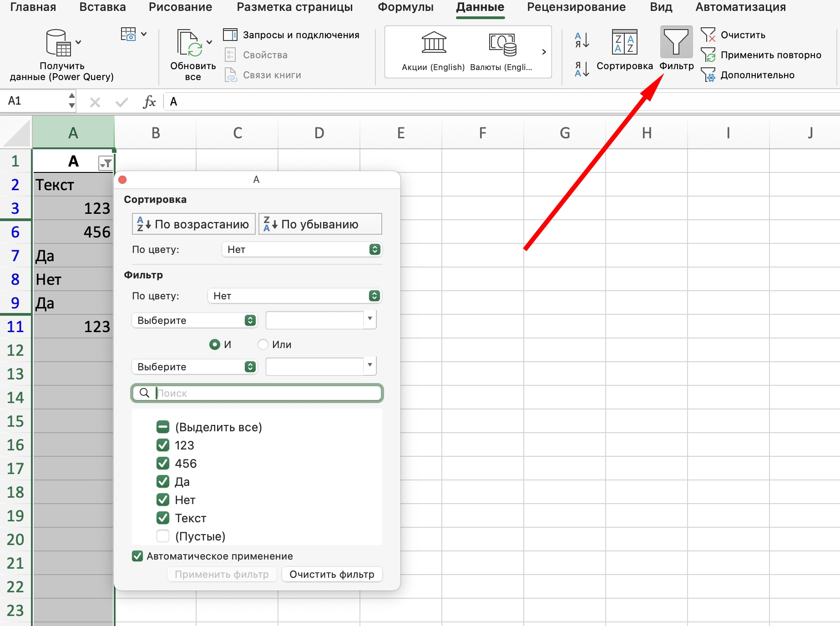This screenshot has width=840, height=626.
Task: Click the sort ascending А-Я icon
Action: coord(582,40)
